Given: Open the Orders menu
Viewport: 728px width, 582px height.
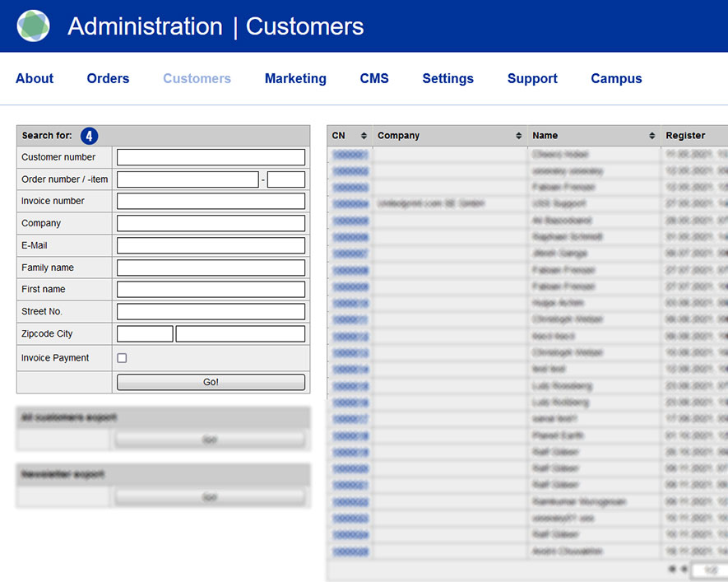Looking at the screenshot, I should point(108,79).
